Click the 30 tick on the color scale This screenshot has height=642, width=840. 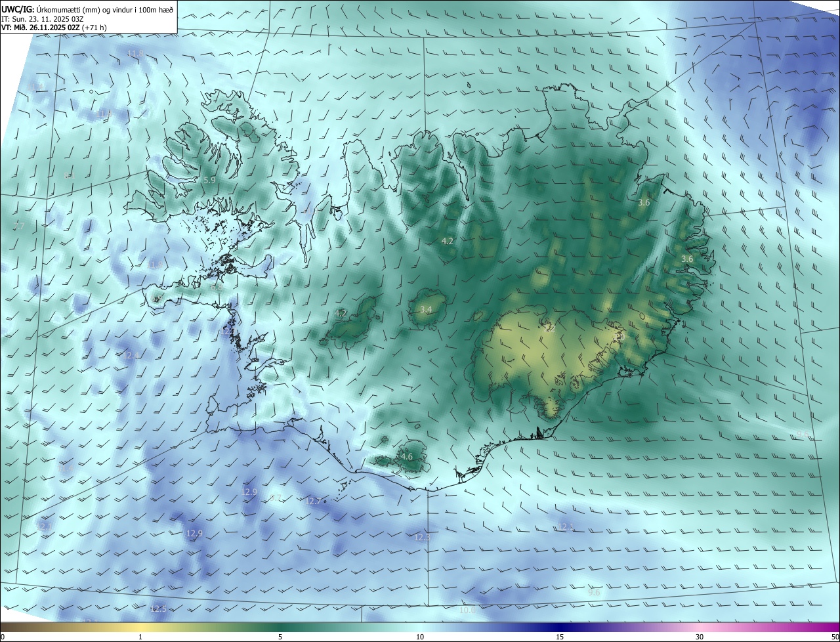point(700,637)
